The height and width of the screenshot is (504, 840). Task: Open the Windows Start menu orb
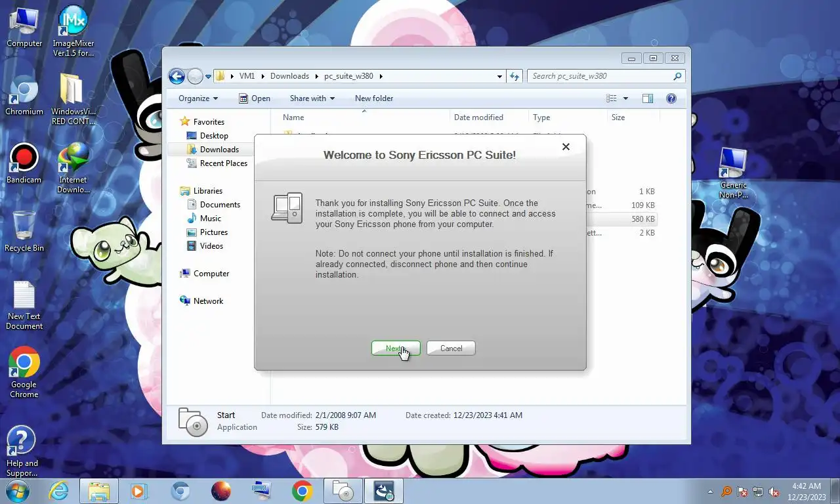[x=18, y=491]
